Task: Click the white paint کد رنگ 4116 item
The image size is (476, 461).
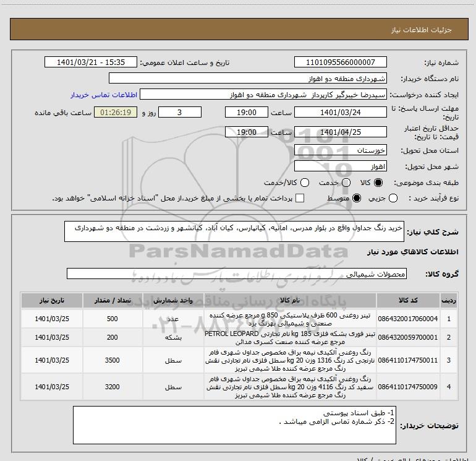Action: tap(290, 387)
